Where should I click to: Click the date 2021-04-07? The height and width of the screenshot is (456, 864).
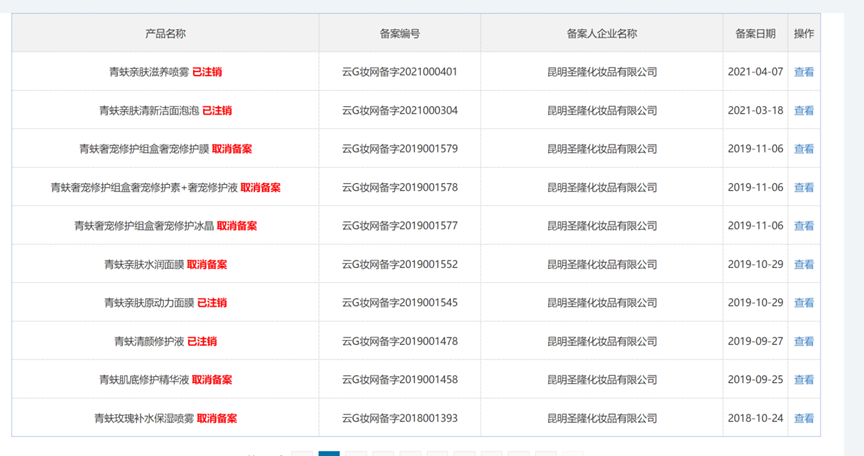755,72
